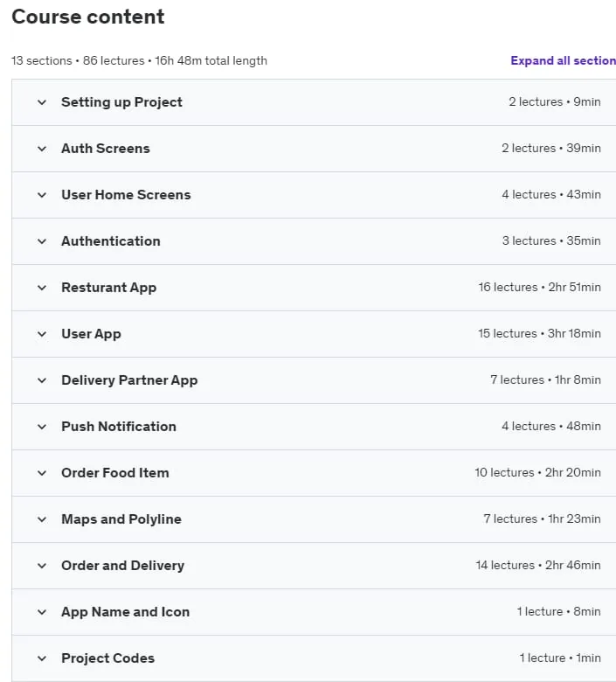Viewport: 616px width, 682px height.
Task: Click the Resturant App section title
Action: pos(108,288)
